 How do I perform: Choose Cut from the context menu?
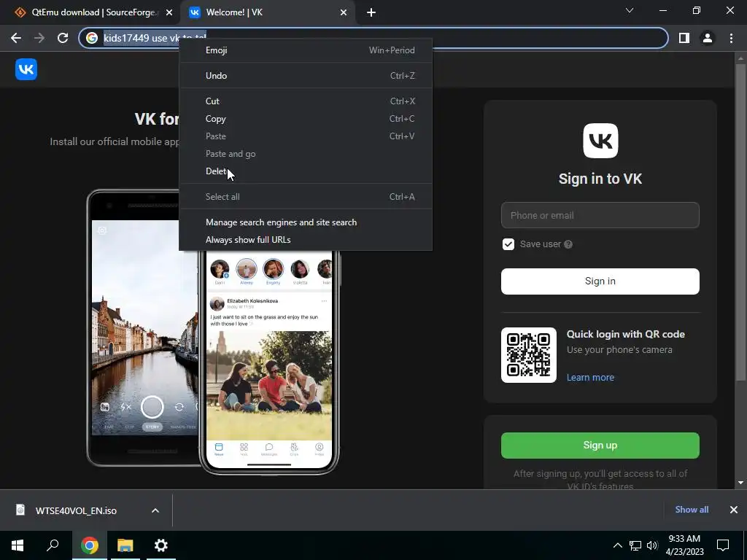[x=306, y=101]
